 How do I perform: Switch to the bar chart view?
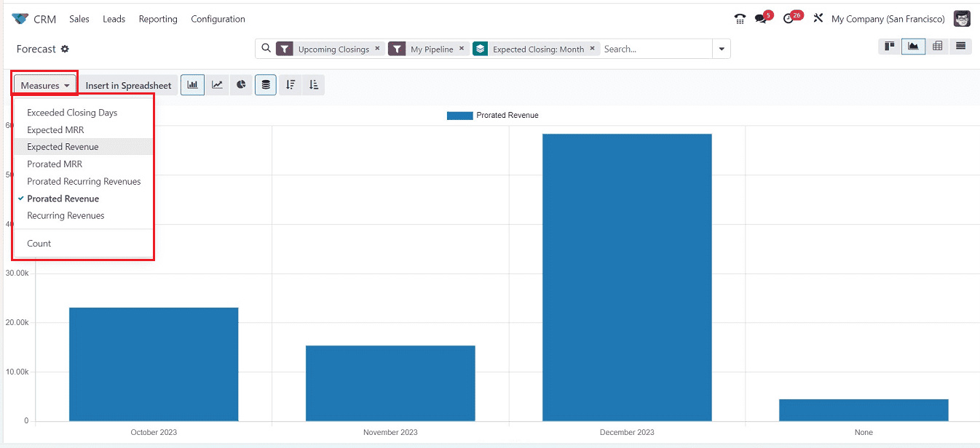(192, 85)
